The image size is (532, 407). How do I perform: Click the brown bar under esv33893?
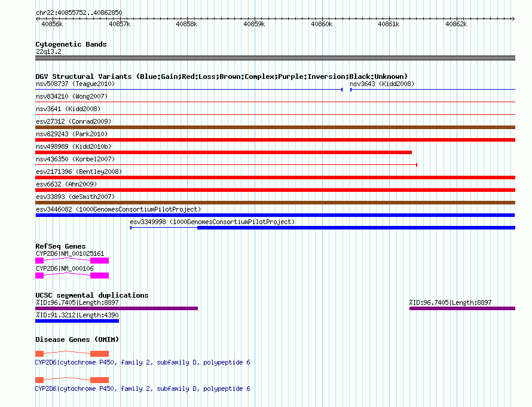tap(275, 203)
